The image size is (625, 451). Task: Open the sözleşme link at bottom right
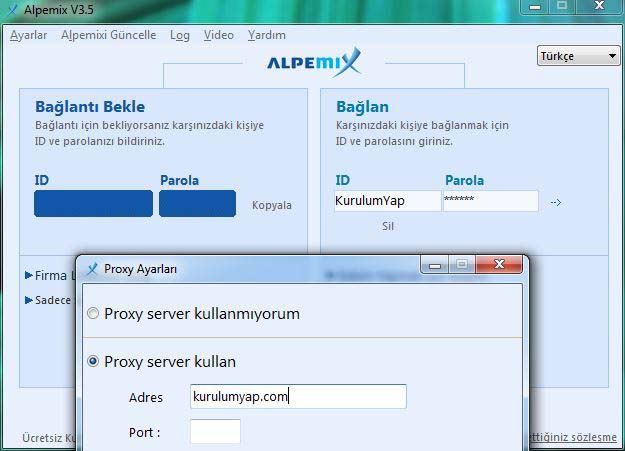(x=574, y=437)
